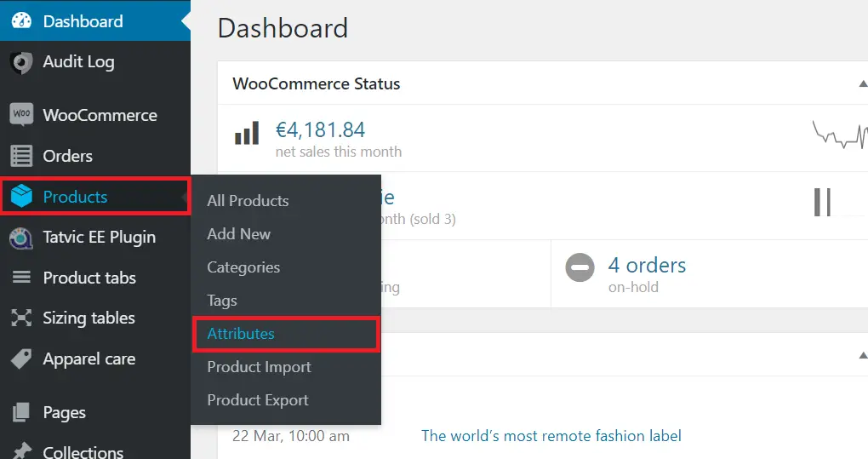This screenshot has height=459, width=868.
Task: Choose Product Export from the submenu
Action: coord(258,400)
